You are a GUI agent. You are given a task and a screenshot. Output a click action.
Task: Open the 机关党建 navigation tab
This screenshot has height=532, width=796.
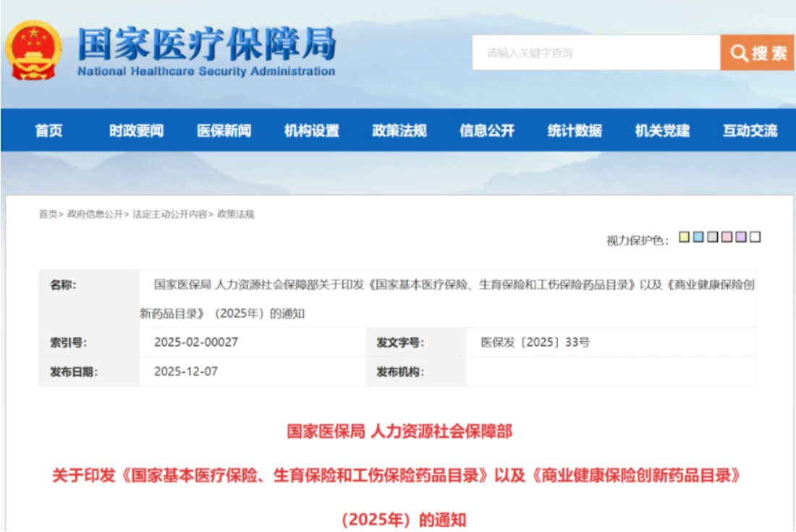(662, 131)
